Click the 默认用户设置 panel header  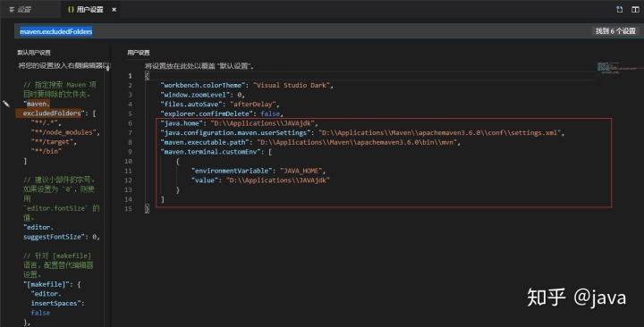click(34, 53)
